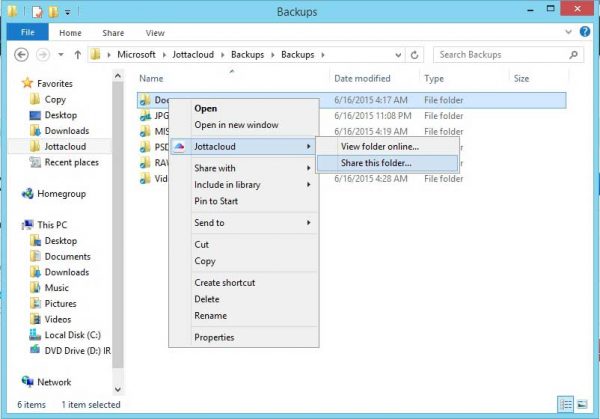Click the Music folder icon in sidebar
600x419 pixels.
35,287
